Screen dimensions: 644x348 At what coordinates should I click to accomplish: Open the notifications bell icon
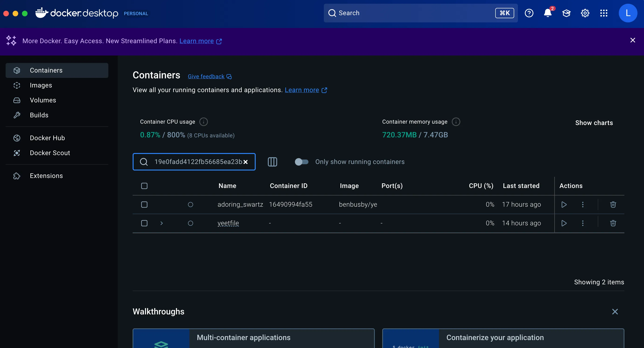547,13
